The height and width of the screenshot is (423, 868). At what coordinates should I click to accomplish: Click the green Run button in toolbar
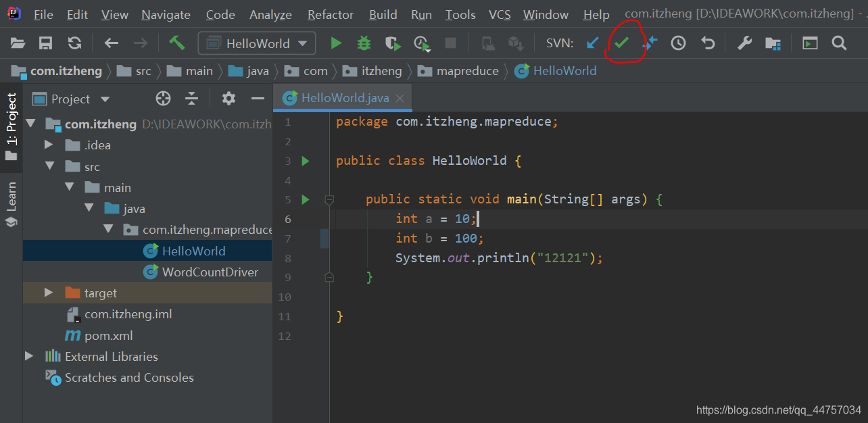[336, 44]
